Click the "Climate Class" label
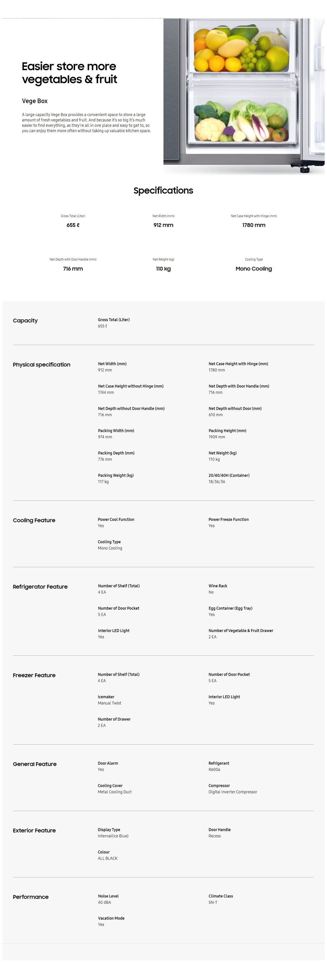327x980 pixels. click(x=220, y=896)
